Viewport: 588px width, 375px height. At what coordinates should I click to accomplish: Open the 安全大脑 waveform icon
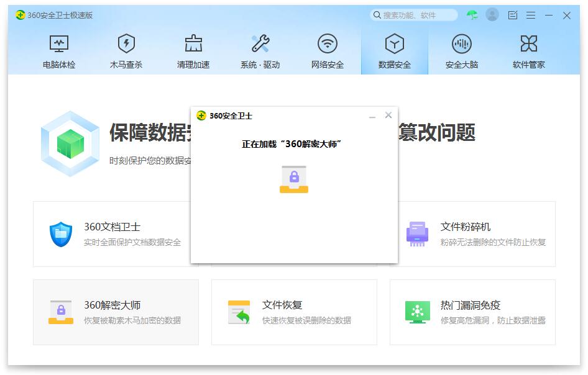[x=462, y=43]
